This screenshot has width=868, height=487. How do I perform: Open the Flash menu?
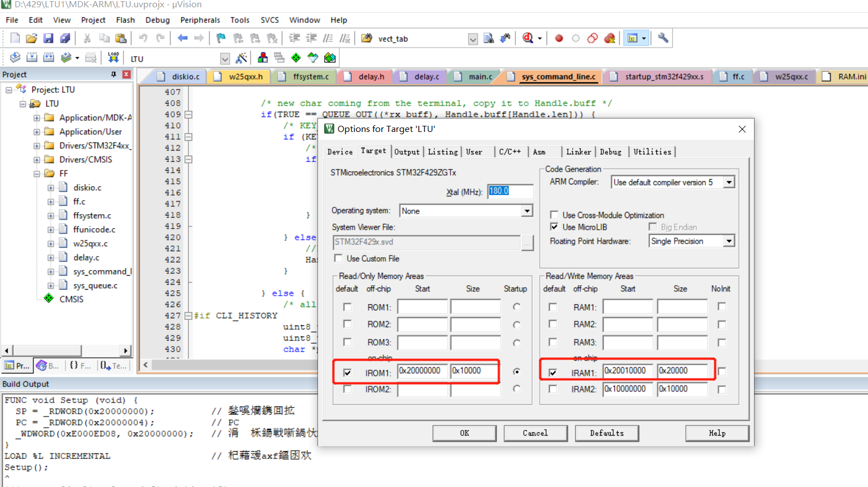(125, 20)
